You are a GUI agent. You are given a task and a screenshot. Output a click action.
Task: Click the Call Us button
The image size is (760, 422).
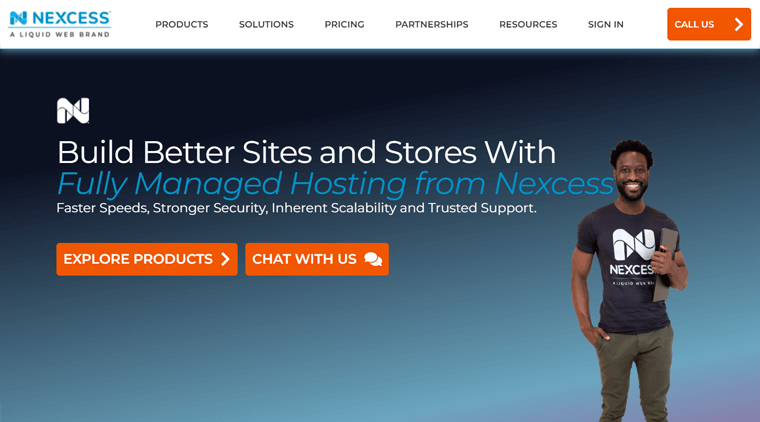point(709,24)
